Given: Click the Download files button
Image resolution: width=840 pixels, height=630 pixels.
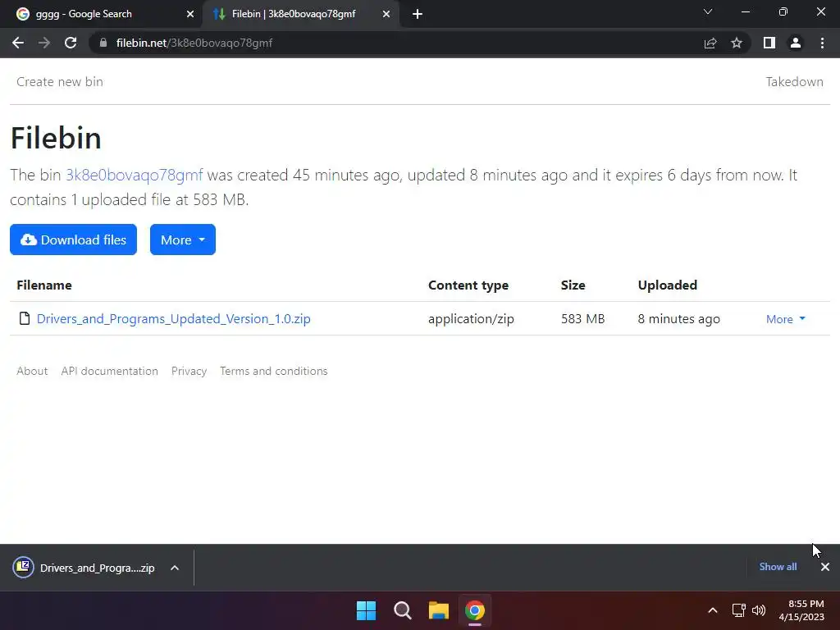Looking at the screenshot, I should click(73, 240).
